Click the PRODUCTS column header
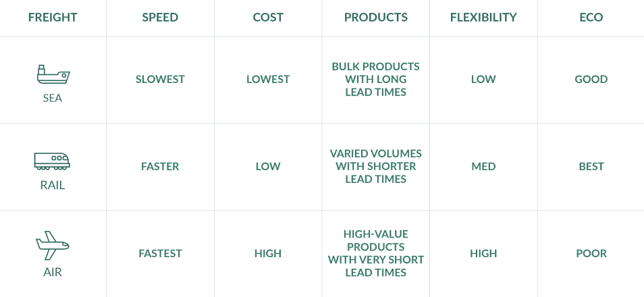This screenshot has width=644, height=297. pos(376,18)
